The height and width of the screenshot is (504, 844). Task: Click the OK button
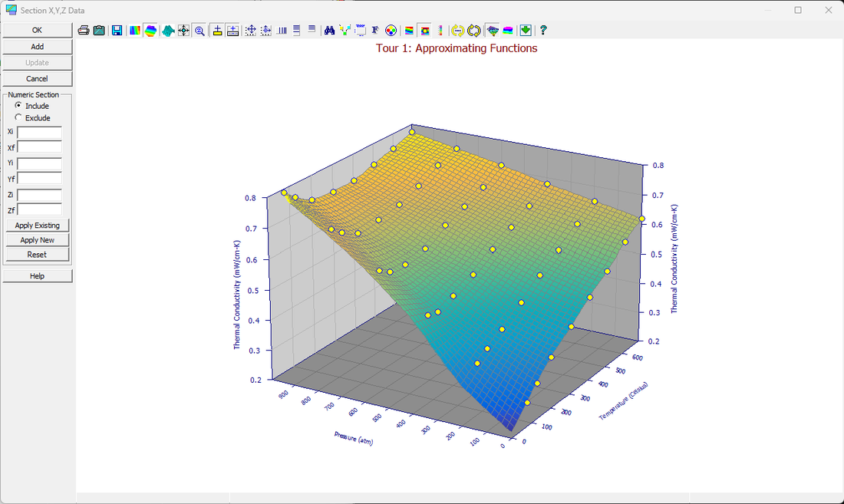[37, 30]
